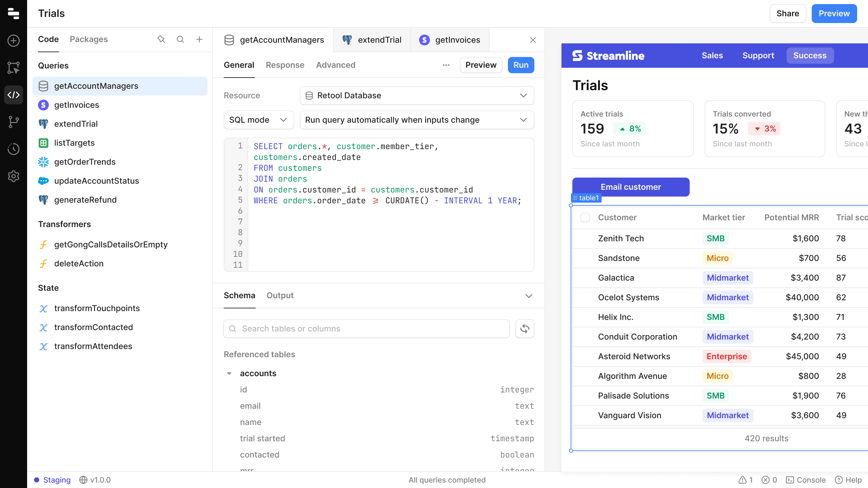Click the Enterprise tag for Asteroid Networks
The height and width of the screenshot is (488, 868).
(x=727, y=357)
